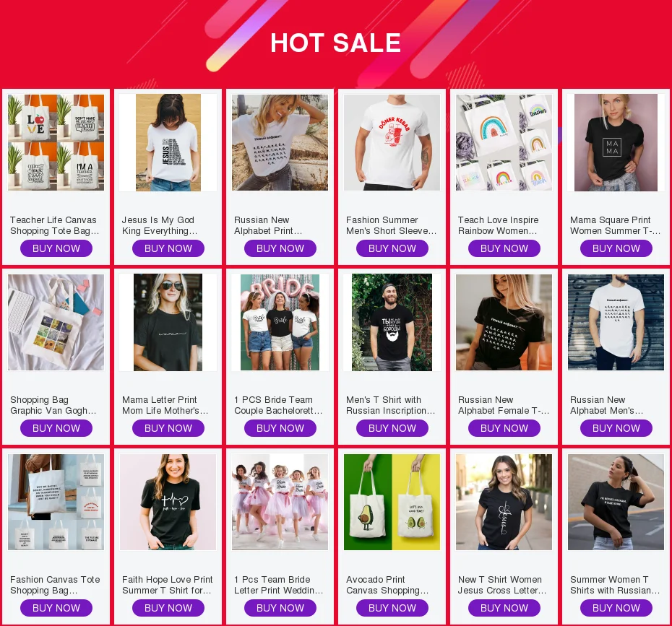Click BUY NOW under Mama Letter Print shirt
This screenshot has height=626, width=672.
pyautogui.click(x=168, y=428)
